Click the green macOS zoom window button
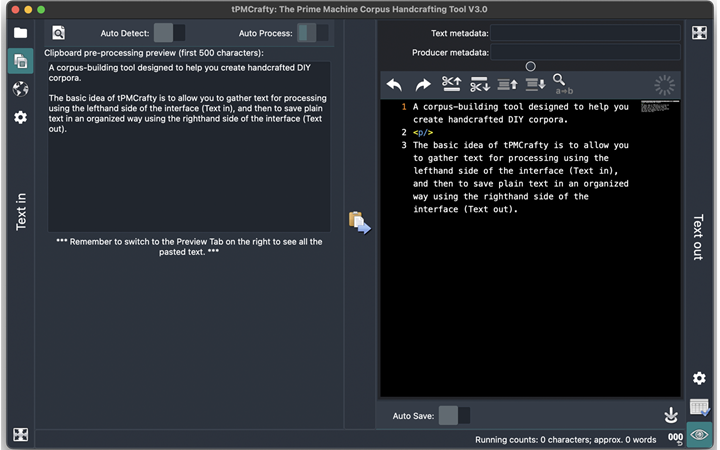This screenshot has height=450, width=720. (41, 9)
